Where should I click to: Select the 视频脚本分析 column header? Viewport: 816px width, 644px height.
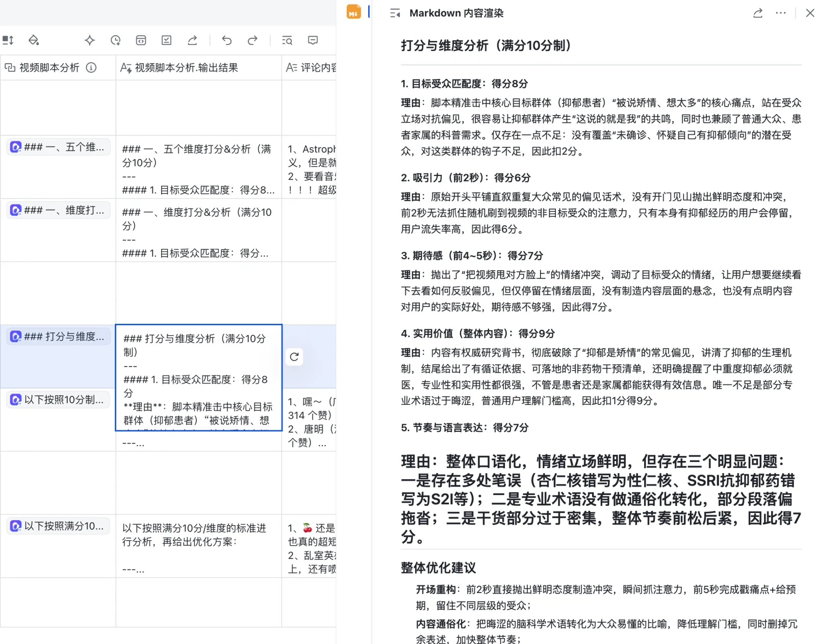click(x=58, y=67)
